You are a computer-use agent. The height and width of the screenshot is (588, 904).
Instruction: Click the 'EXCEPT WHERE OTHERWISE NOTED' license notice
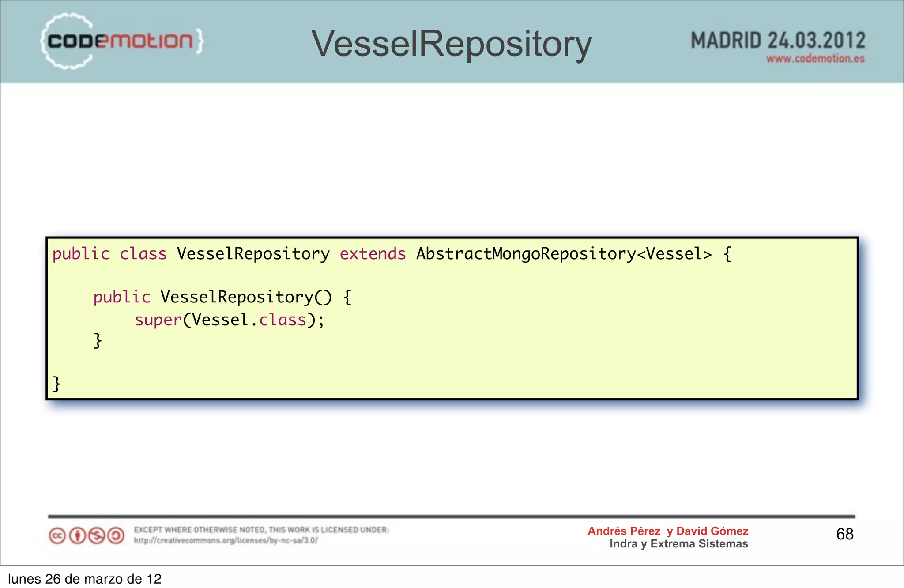tap(261, 530)
